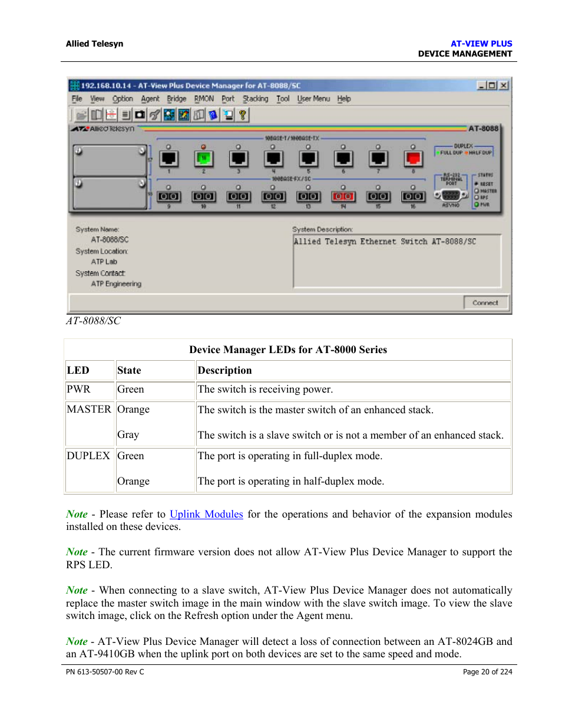Viewport: 562px width, 728px height.
Task: Click the wrench tool toolbar icon
Action: pyautogui.click(x=154, y=114)
